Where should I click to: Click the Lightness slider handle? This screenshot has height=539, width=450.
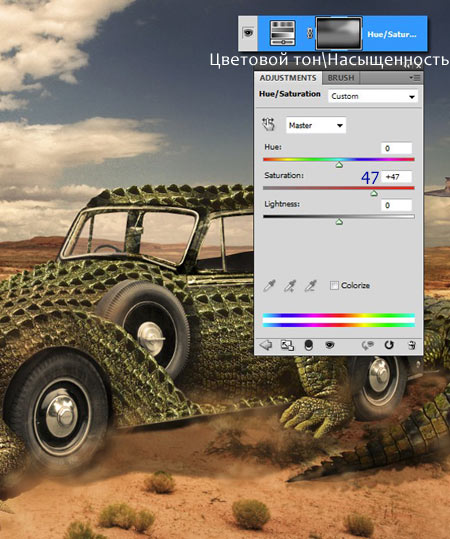(339, 222)
